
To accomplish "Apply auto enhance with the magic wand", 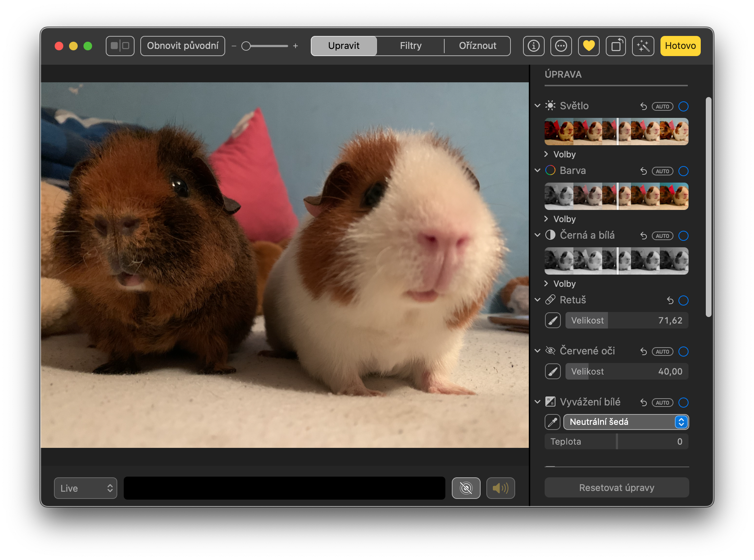I will [643, 46].
